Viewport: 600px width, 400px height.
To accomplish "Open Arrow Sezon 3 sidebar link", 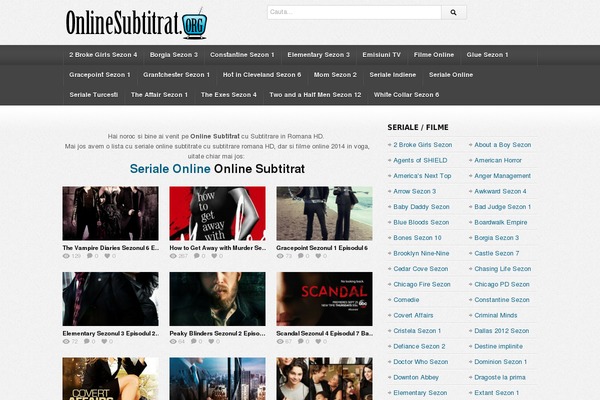I will [414, 191].
